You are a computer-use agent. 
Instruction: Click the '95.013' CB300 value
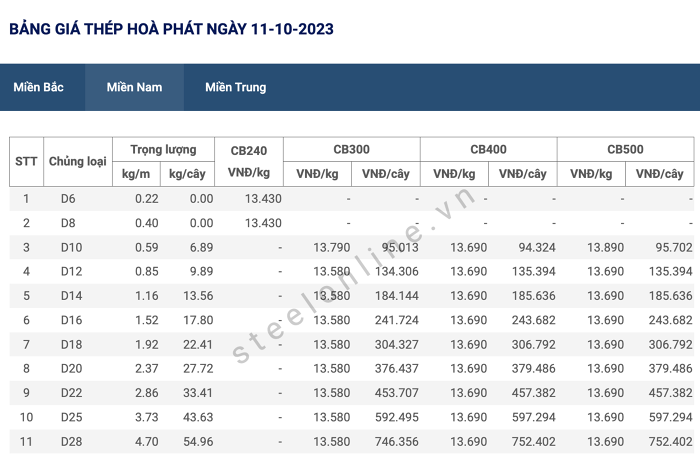point(400,247)
